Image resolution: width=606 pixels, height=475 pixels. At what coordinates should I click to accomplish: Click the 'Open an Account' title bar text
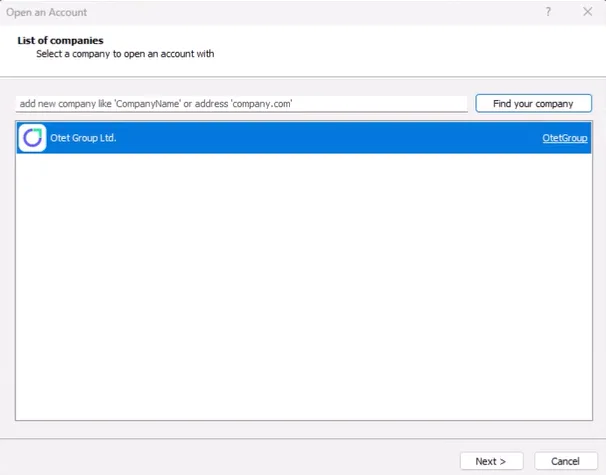click(x=47, y=12)
